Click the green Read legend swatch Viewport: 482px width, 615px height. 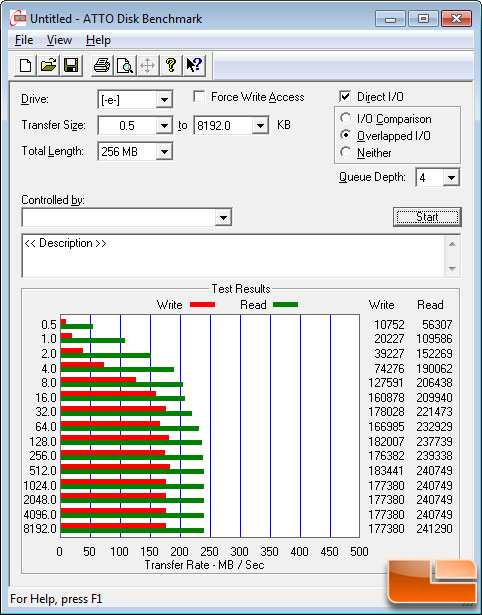point(286,305)
